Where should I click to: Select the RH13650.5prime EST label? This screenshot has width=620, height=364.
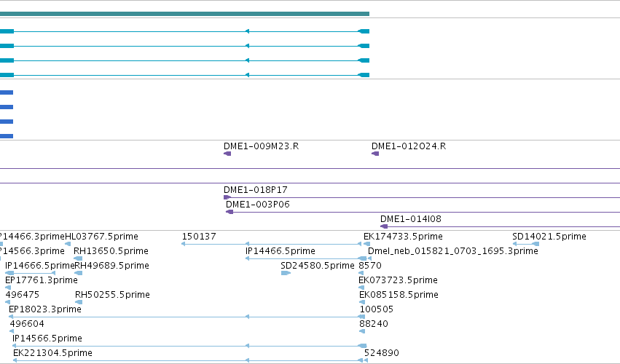[x=111, y=251]
